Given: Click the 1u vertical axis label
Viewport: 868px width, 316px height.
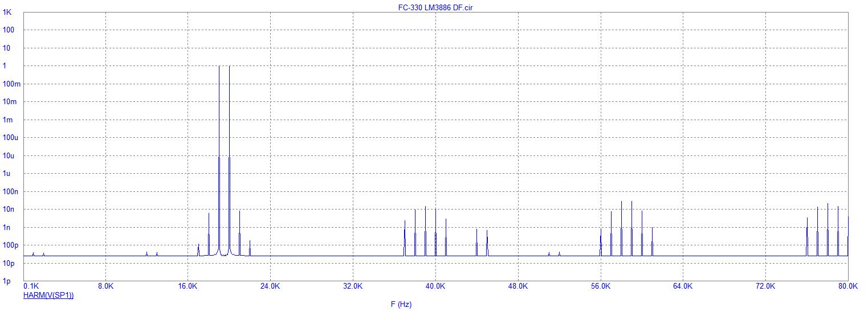Looking at the screenshot, I should pos(7,174).
